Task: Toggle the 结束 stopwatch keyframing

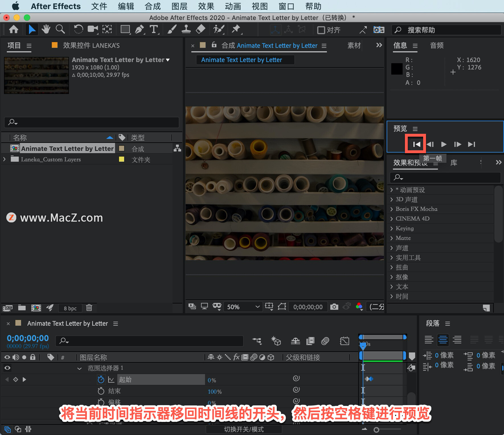Action: [101, 391]
